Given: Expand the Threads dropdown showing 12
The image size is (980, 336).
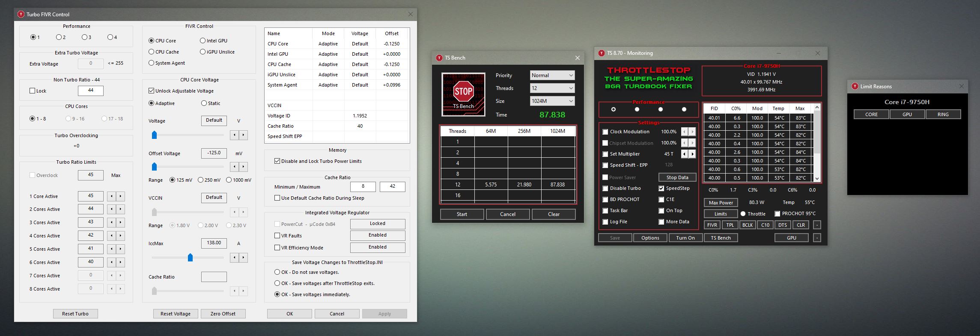Looking at the screenshot, I should (552, 88).
